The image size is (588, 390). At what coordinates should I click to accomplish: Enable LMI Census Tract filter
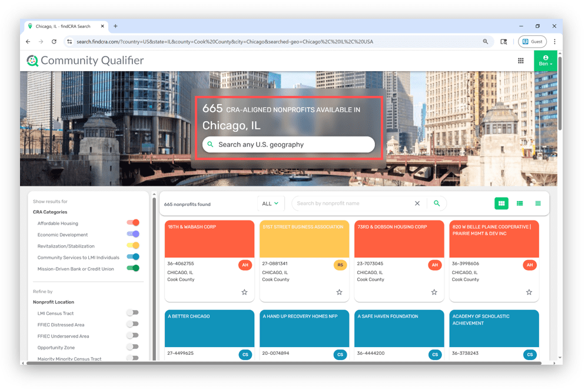[x=132, y=312]
